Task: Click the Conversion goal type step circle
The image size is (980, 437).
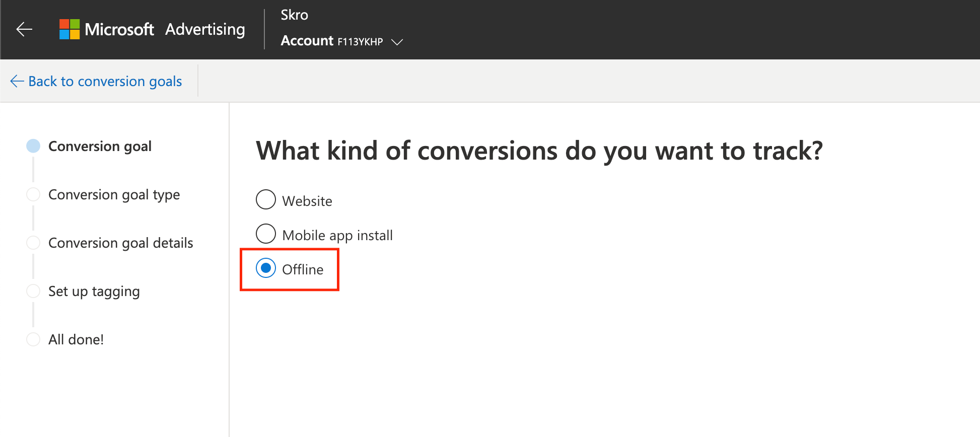Action: coord(33,194)
